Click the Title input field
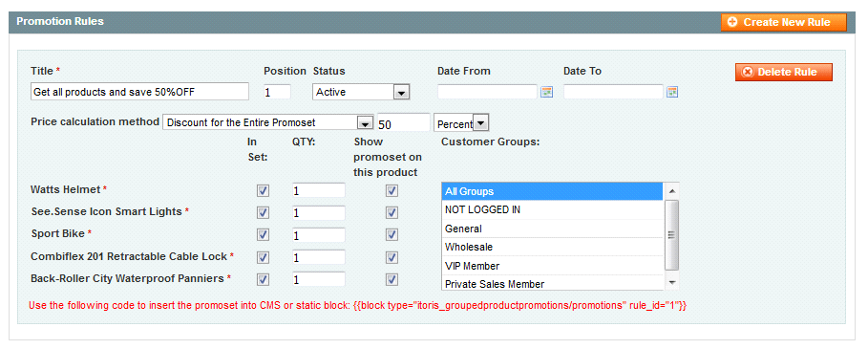Image resolution: width=868 pixels, height=349 pixels. click(140, 92)
